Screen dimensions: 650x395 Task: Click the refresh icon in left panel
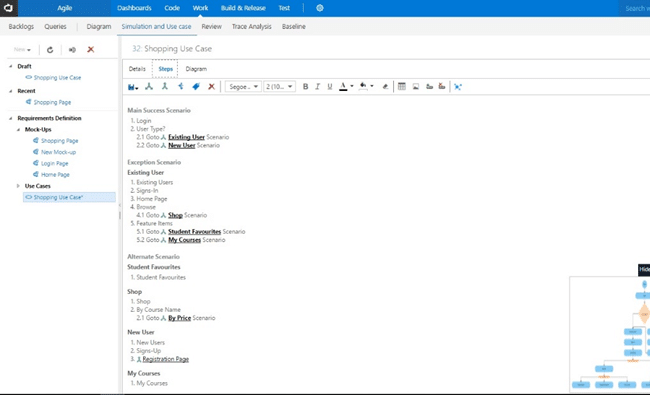pos(50,50)
